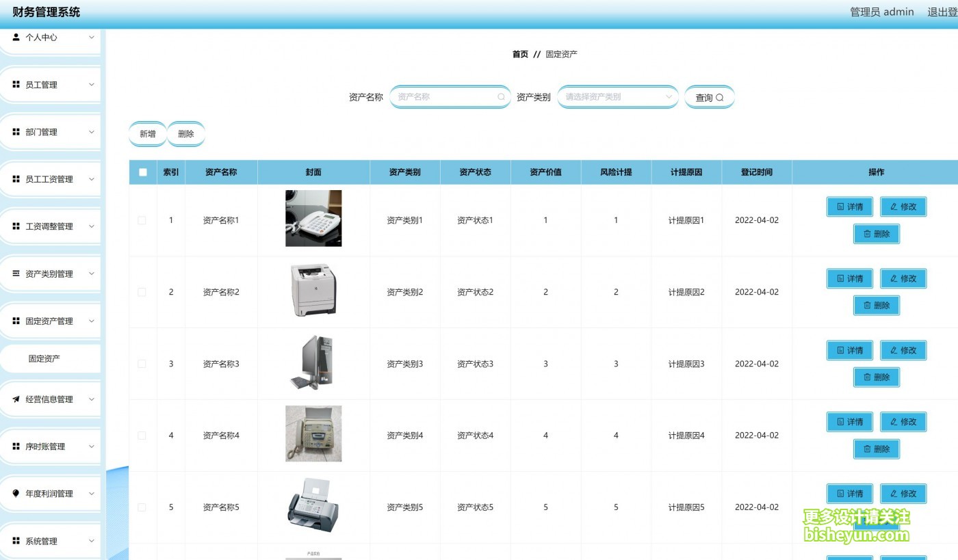Click the list icon beside 资产类别管理

coord(16,274)
